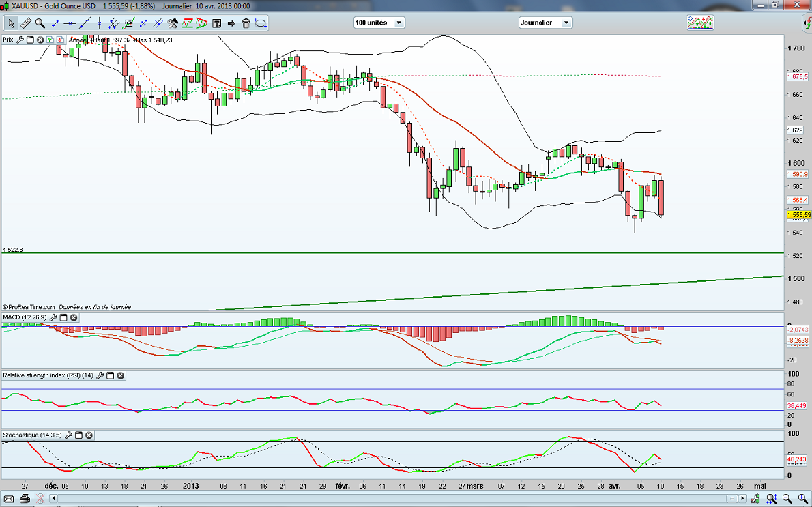Select the ruler measuring tool
The width and height of the screenshot is (812, 507).
26,23
